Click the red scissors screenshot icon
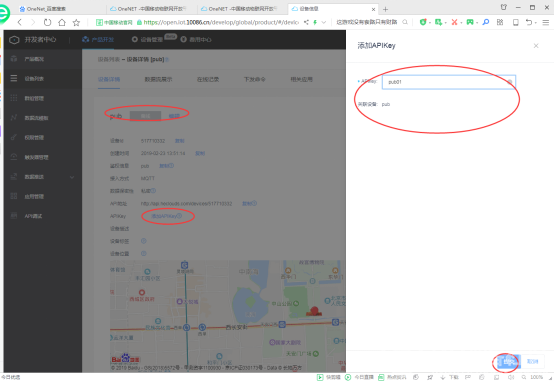 pos(454,22)
